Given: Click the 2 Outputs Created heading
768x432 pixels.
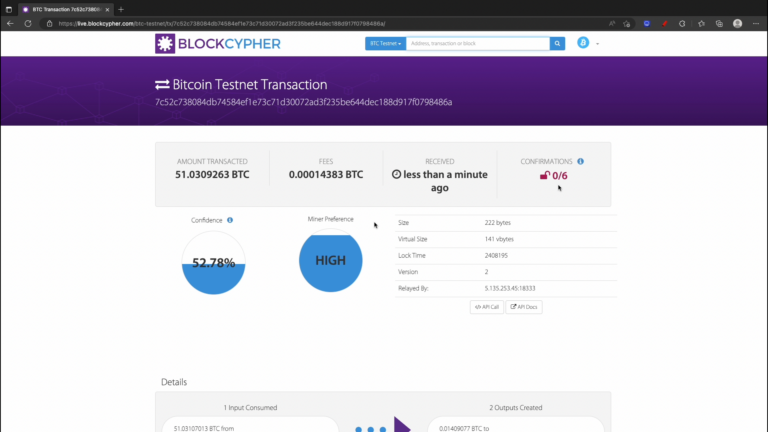Looking at the screenshot, I should coord(516,408).
